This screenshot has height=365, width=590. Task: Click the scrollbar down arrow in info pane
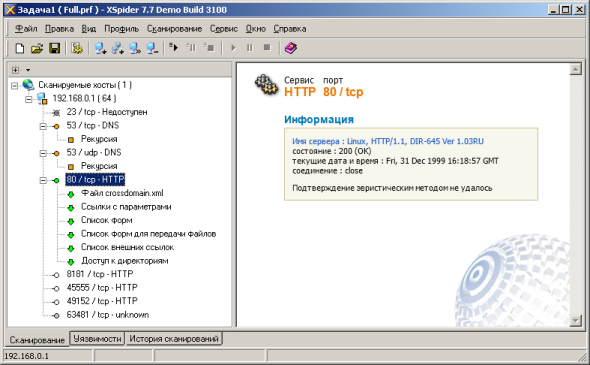pos(575,321)
